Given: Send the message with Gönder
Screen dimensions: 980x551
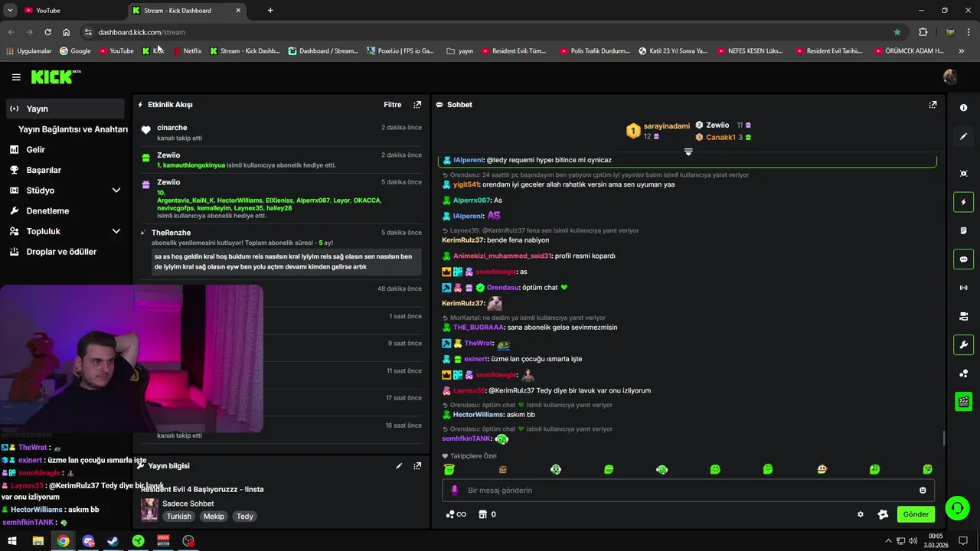Looking at the screenshot, I should point(916,514).
